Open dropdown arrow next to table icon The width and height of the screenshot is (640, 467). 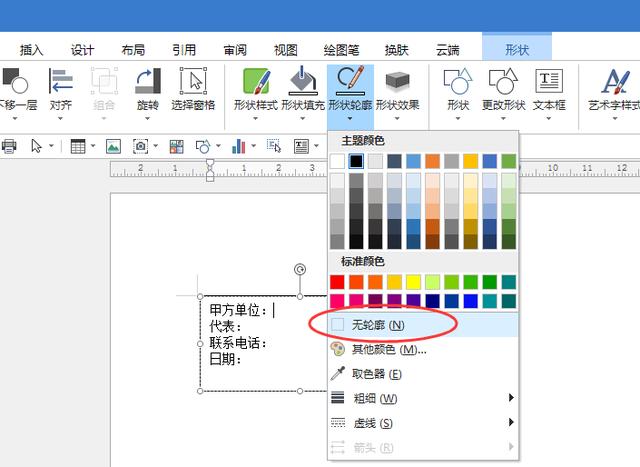pos(93,145)
